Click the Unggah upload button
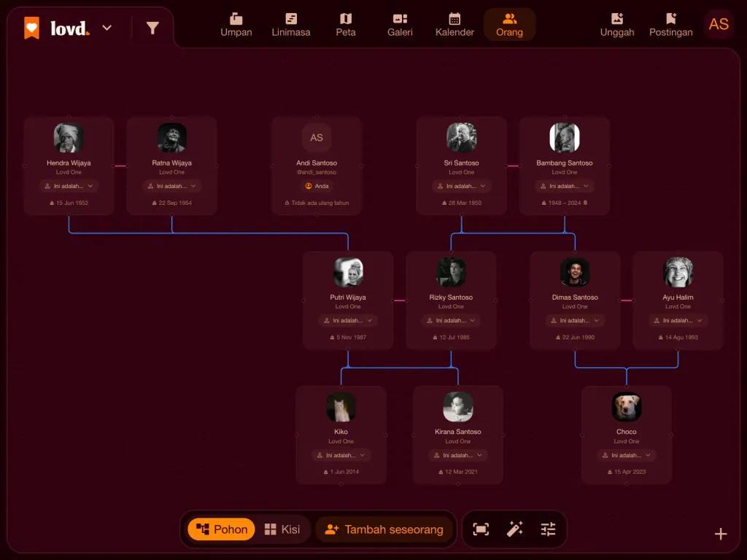 tap(617, 25)
